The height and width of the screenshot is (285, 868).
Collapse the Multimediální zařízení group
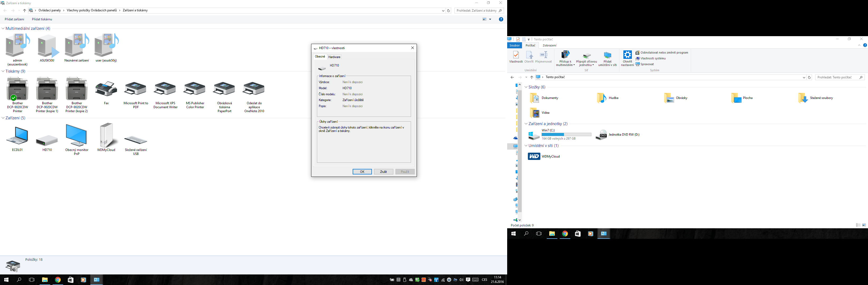click(x=3, y=28)
